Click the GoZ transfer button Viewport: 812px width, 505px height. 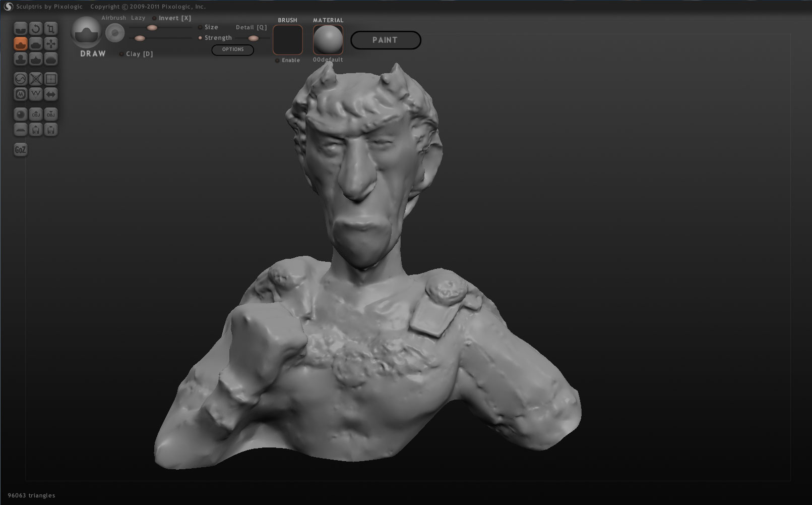(x=20, y=150)
